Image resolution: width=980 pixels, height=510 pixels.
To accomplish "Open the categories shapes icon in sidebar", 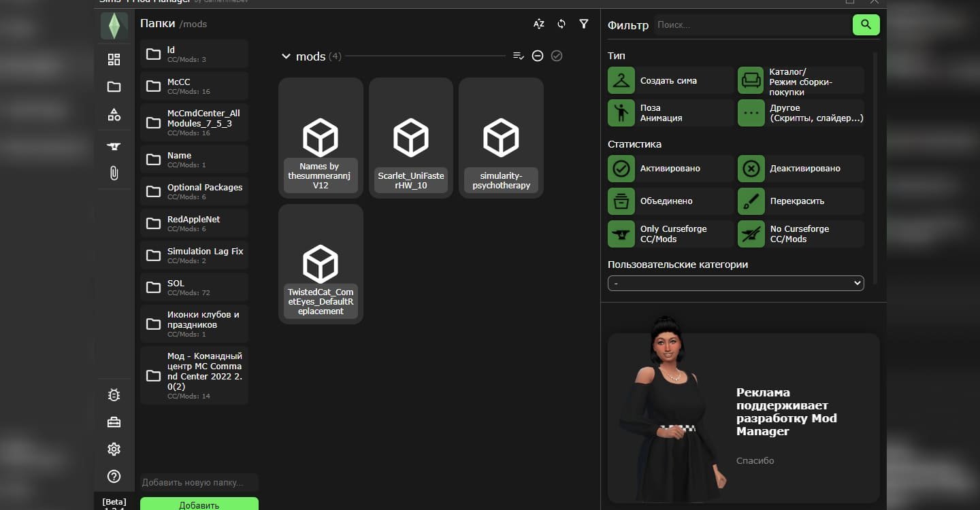I will coord(114,115).
